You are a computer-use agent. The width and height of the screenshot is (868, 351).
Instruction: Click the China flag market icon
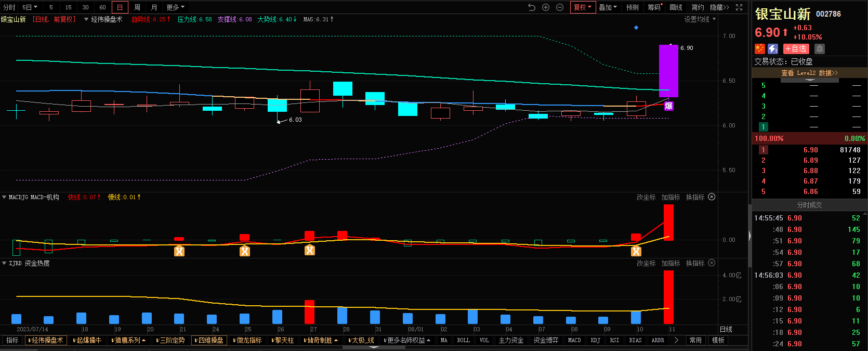pyautogui.click(x=760, y=49)
